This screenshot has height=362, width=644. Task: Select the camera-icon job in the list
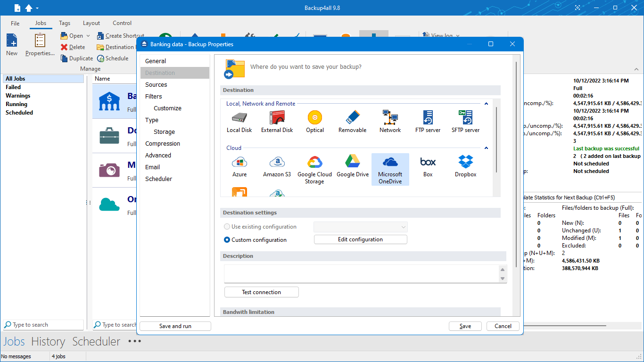click(109, 170)
